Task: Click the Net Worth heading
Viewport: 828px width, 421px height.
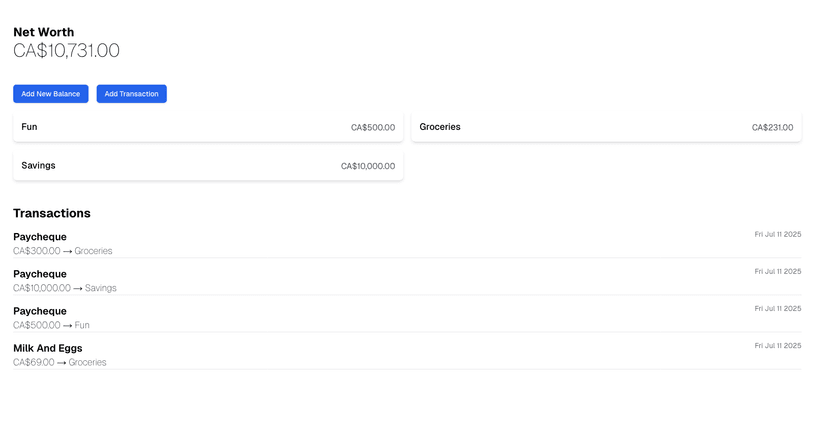Action: [43, 32]
